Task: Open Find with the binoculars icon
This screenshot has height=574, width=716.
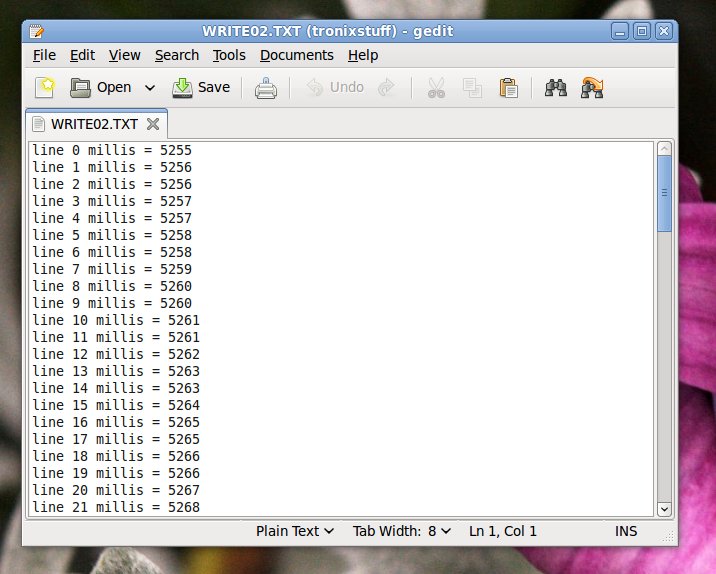Action: pos(556,88)
